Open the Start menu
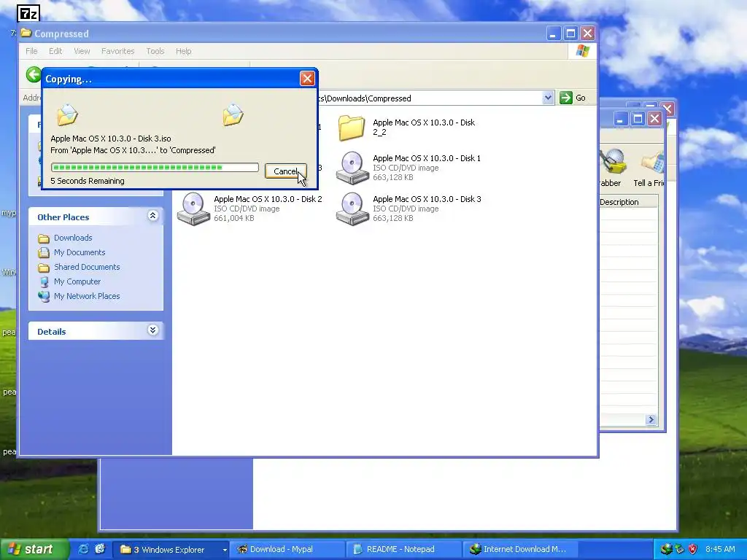 click(34, 549)
